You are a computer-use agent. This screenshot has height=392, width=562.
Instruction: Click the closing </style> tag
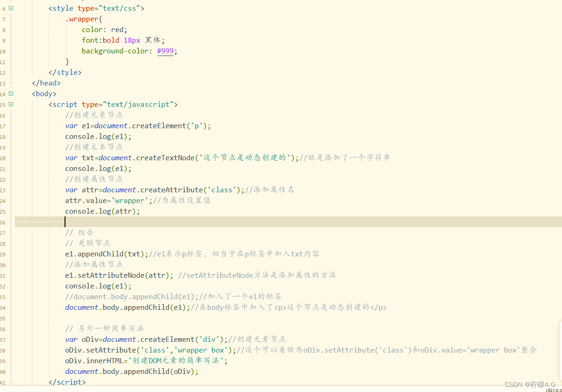point(65,72)
